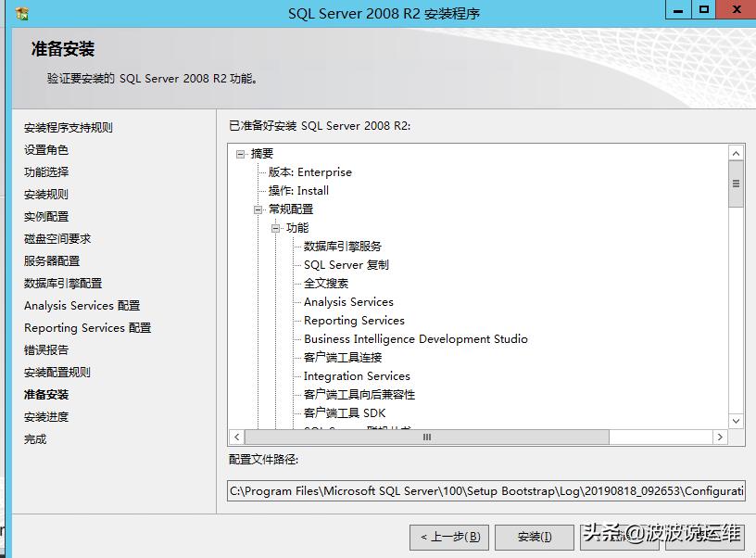Screen dimensions: 756x558
Task: Select Analysis Services in the summary tree
Action: (x=348, y=301)
